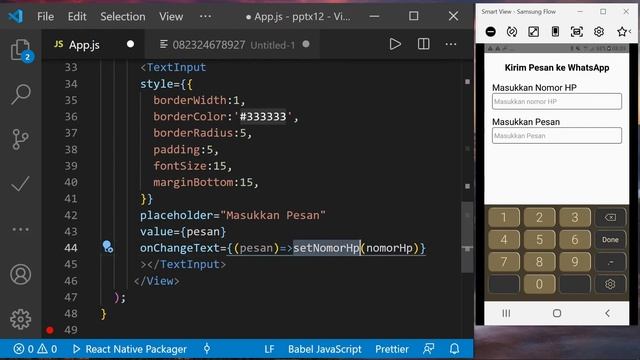Click the #333333 color value on line 36
640x360 pixels.
point(263,117)
